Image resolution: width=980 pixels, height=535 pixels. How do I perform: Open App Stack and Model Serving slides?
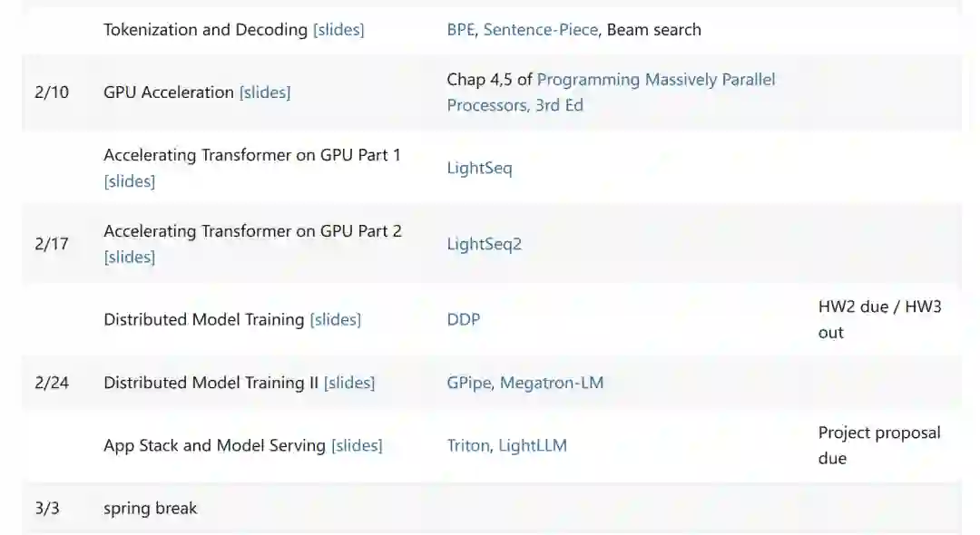pyautogui.click(x=357, y=446)
